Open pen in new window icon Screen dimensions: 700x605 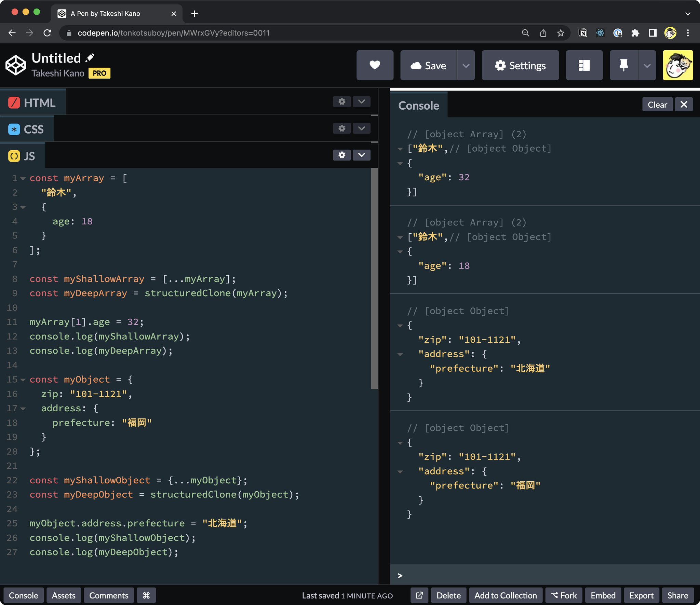(x=419, y=595)
